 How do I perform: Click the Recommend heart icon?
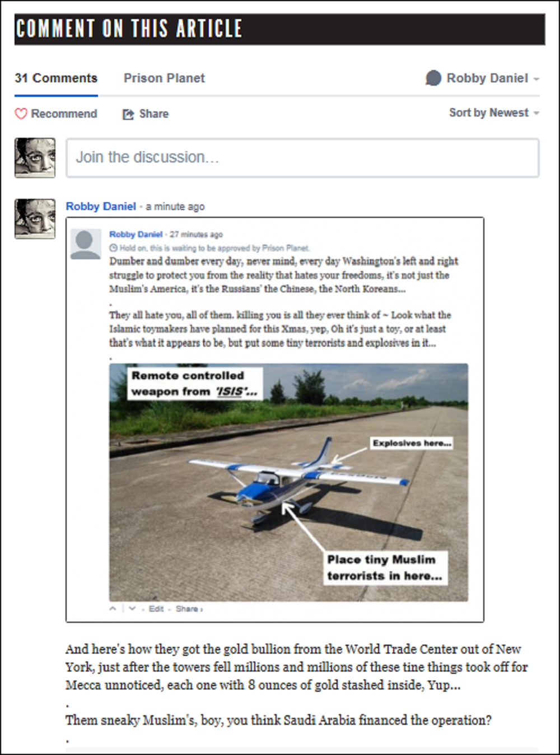pos(21,114)
